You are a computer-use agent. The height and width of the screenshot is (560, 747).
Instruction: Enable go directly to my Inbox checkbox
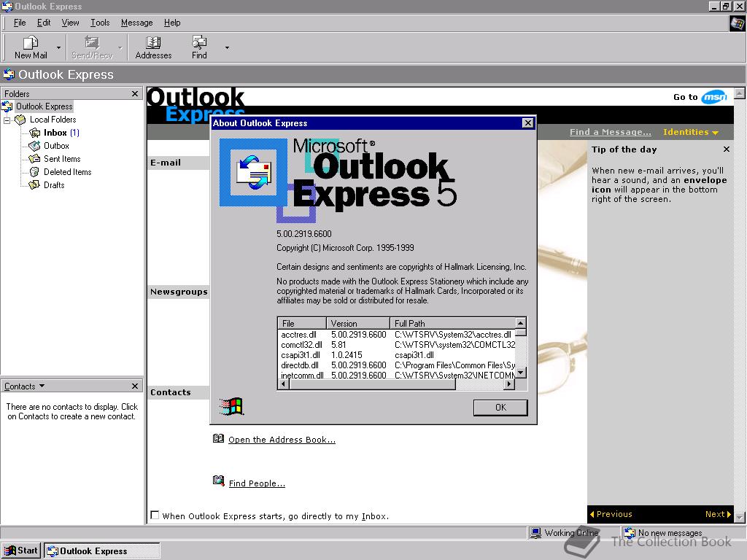point(155,515)
